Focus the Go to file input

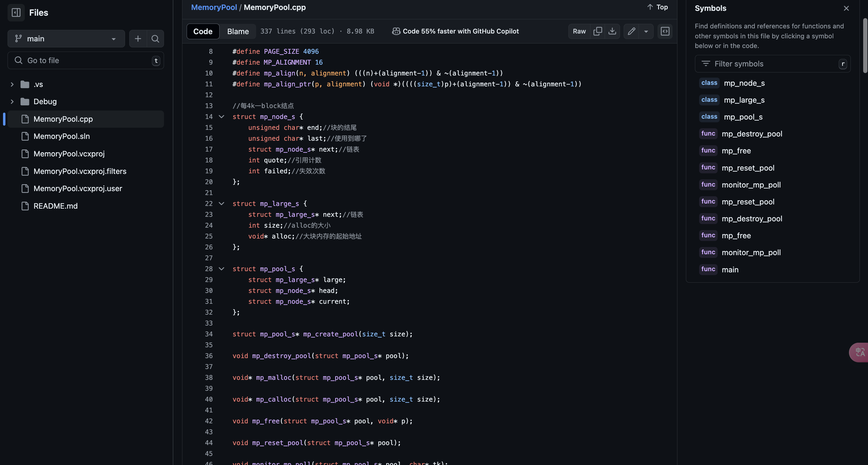[x=85, y=60]
